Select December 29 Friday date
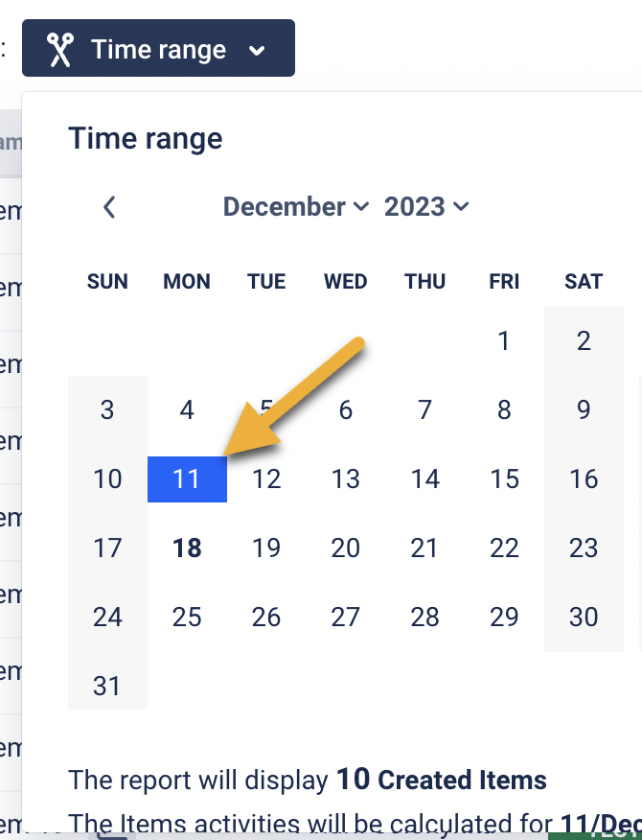This screenshot has width=642, height=840. click(x=504, y=617)
